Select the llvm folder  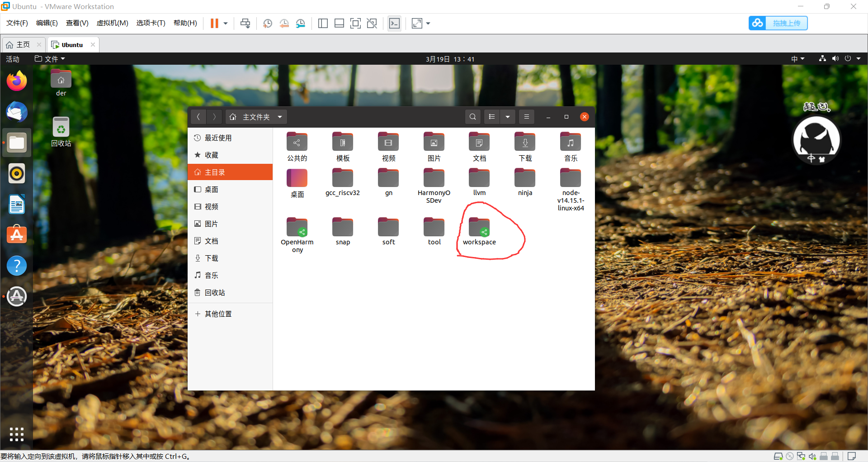[479, 182]
